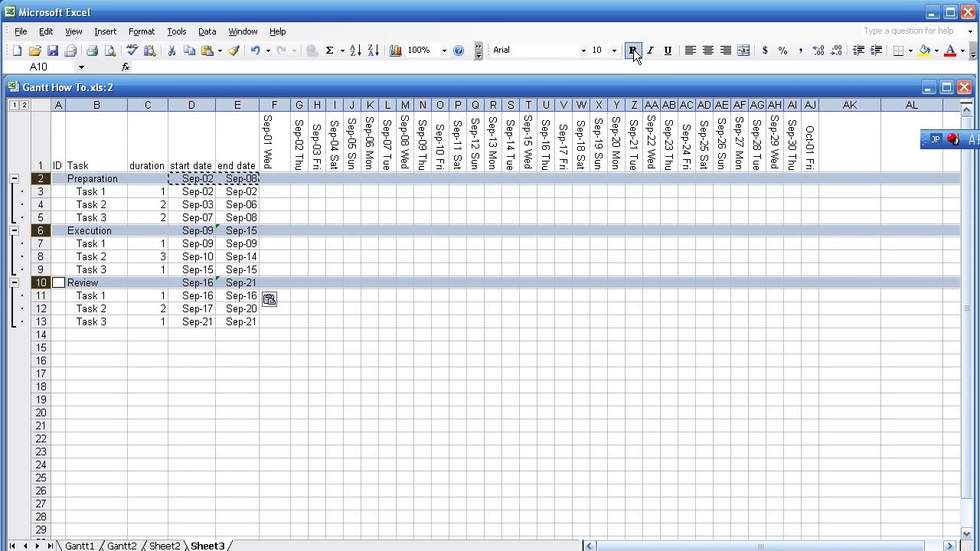
Task: Jump to the last sheet tab
Action: click(50, 546)
